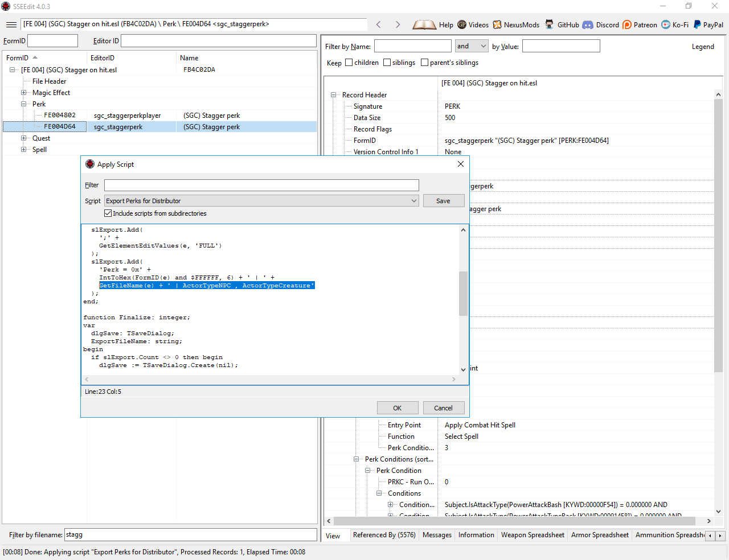This screenshot has width=729, height=560.
Task: Expand the Magic Effect tree node
Action: pos(24,93)
